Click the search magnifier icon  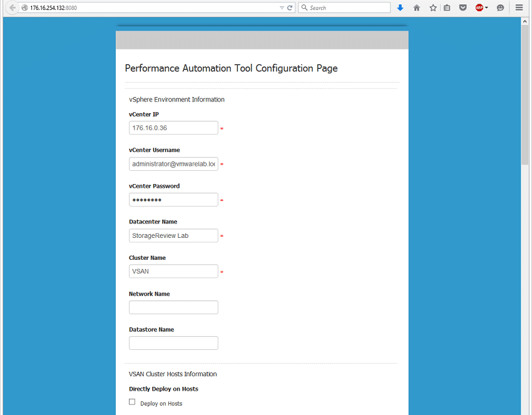(304, 8)
